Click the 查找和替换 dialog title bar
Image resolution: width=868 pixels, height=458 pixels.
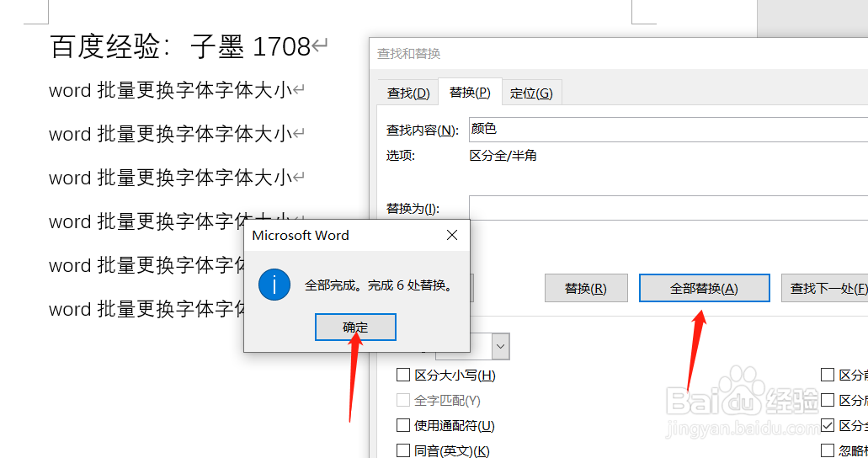(x=618, y=54)
